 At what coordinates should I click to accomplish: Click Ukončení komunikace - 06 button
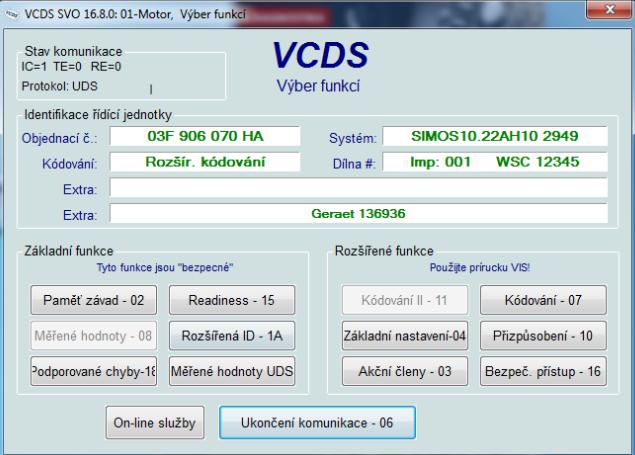click(317, 423)
